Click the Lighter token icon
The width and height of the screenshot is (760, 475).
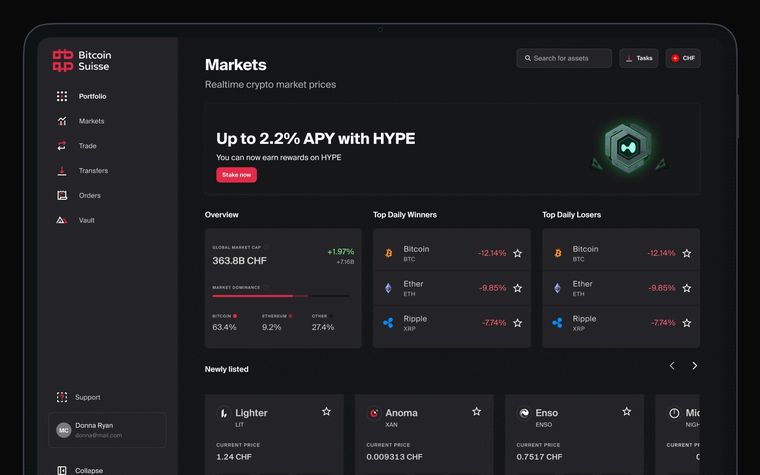[224, 413]
